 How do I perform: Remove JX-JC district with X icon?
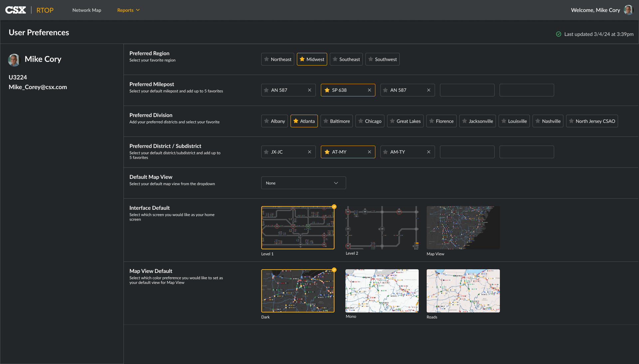pyautogui.click(x=310, y=152)
